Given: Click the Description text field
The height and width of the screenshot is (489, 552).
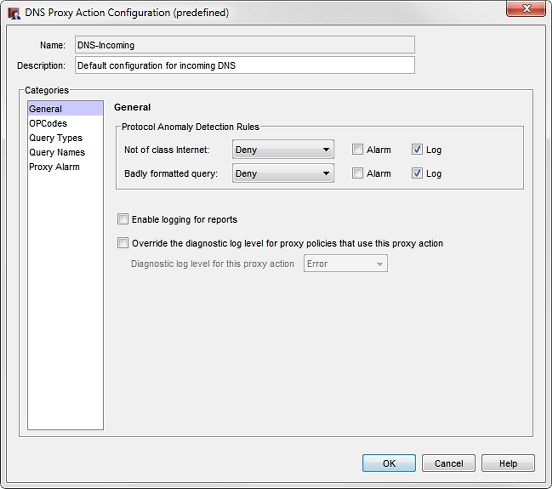Looking at the screenshot, I should (245, 65).
